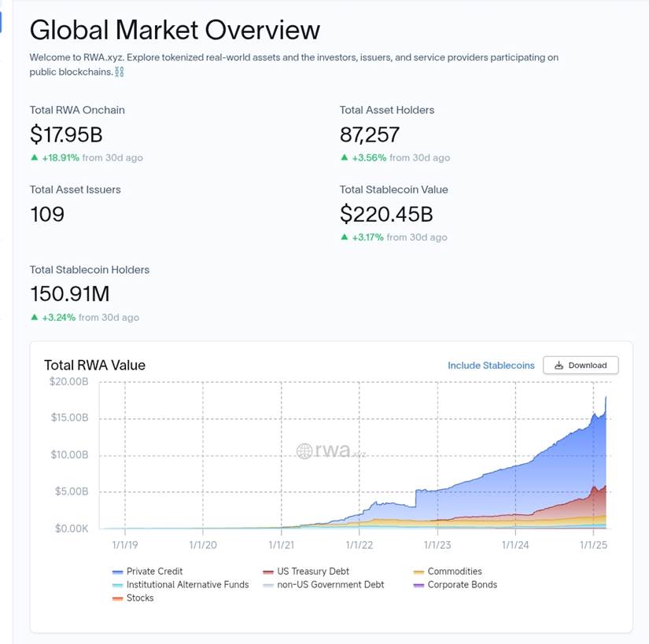This screenshot has height=644, width=649.
Task: Click the rwa.xyz globe watermark on the chart
Action: 305,451
